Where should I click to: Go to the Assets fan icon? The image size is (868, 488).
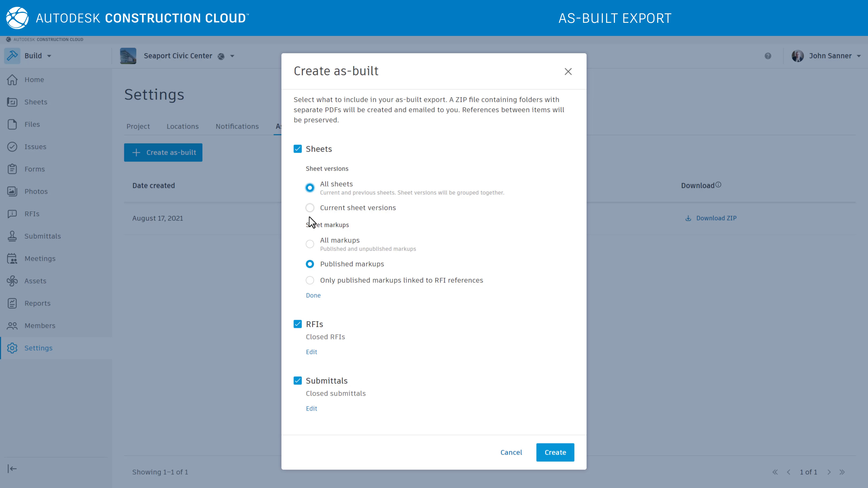[x=12, y=281]
